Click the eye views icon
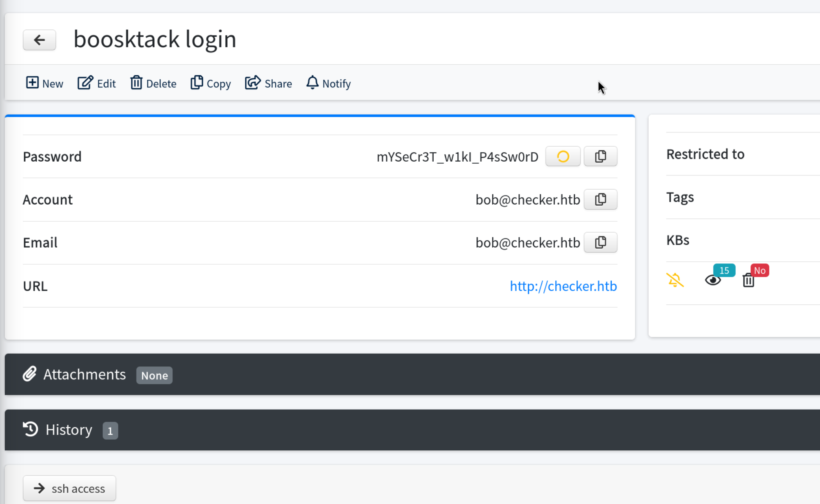 coord(713,280)
